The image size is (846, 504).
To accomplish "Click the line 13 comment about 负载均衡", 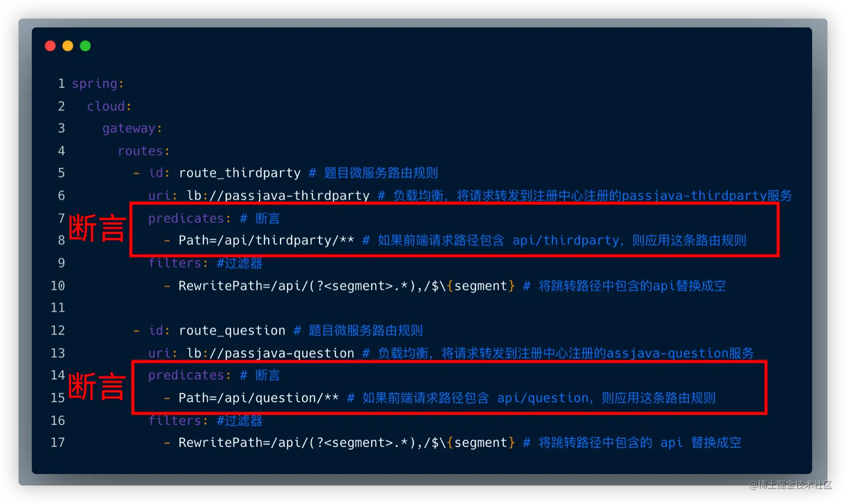I will (558, 353).
